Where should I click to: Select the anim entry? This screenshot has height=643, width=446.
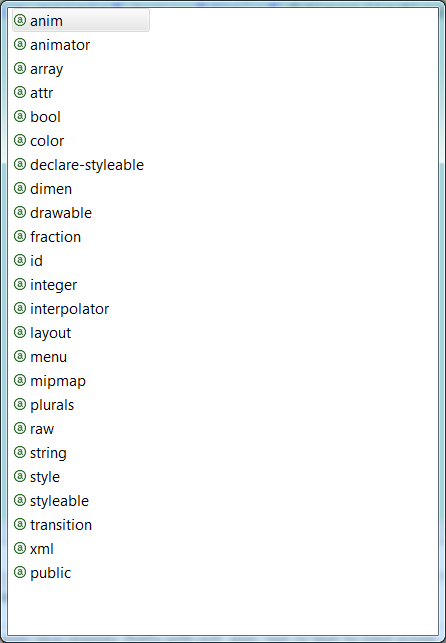[x=81, y=21]
